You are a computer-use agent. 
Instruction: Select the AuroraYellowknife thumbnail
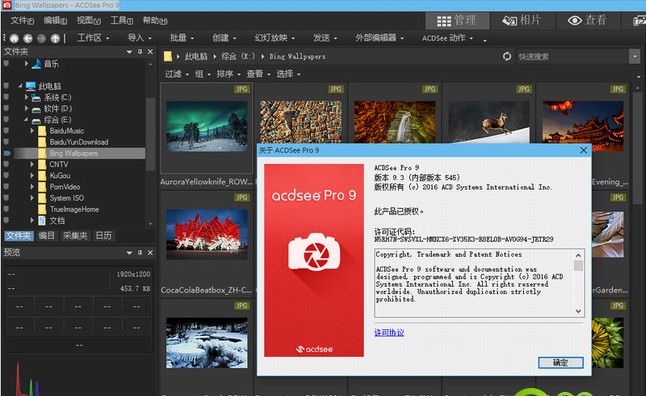pos(207,127)
